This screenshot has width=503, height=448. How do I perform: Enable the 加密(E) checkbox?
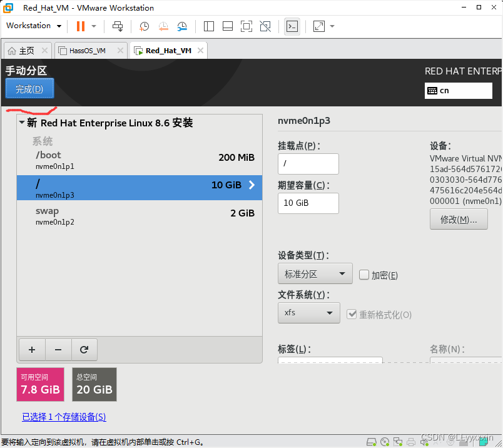click(x=364, y=275)
